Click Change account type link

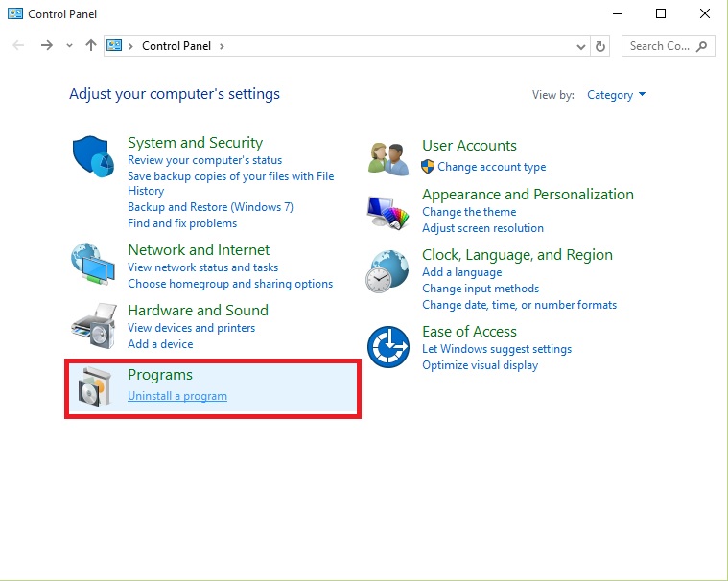point(492,167)
